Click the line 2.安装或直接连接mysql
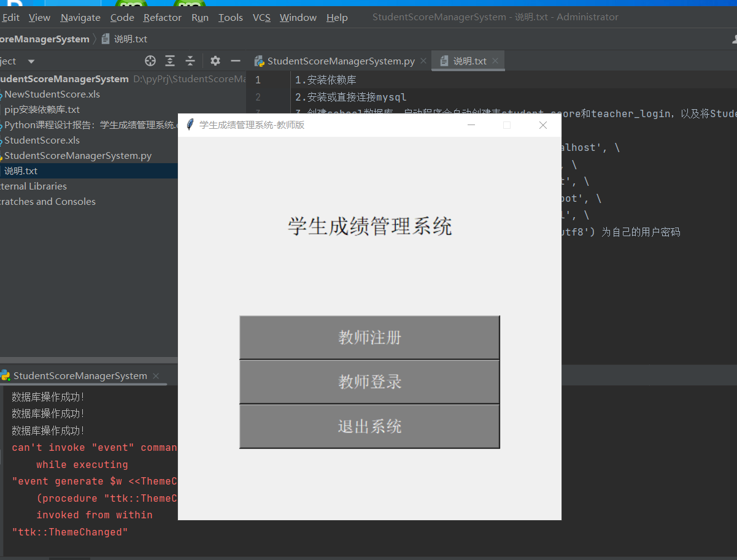 pos(350,97)
